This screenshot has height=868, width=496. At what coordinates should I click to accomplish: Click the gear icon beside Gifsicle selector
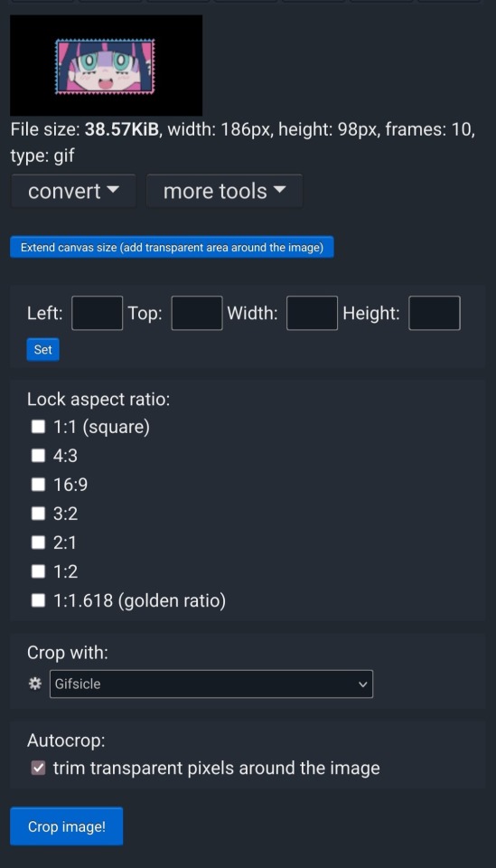coord(35,684)
